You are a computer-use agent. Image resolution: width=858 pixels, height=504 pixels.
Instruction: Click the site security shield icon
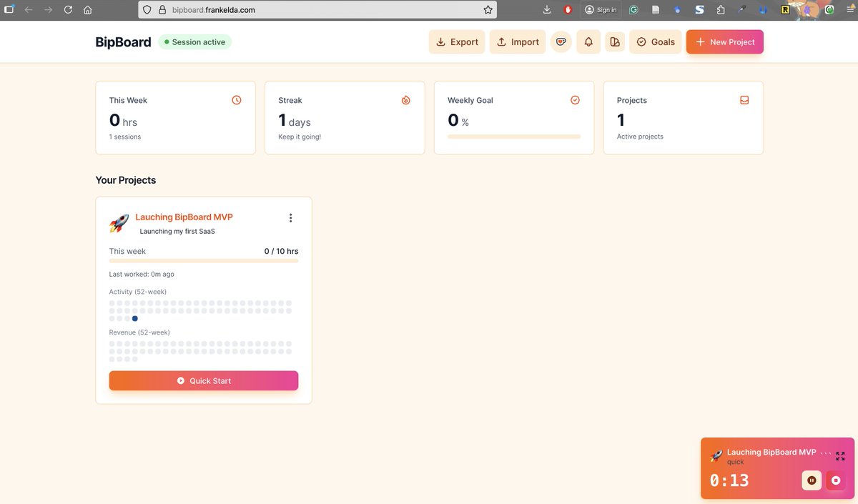[147, 10]
